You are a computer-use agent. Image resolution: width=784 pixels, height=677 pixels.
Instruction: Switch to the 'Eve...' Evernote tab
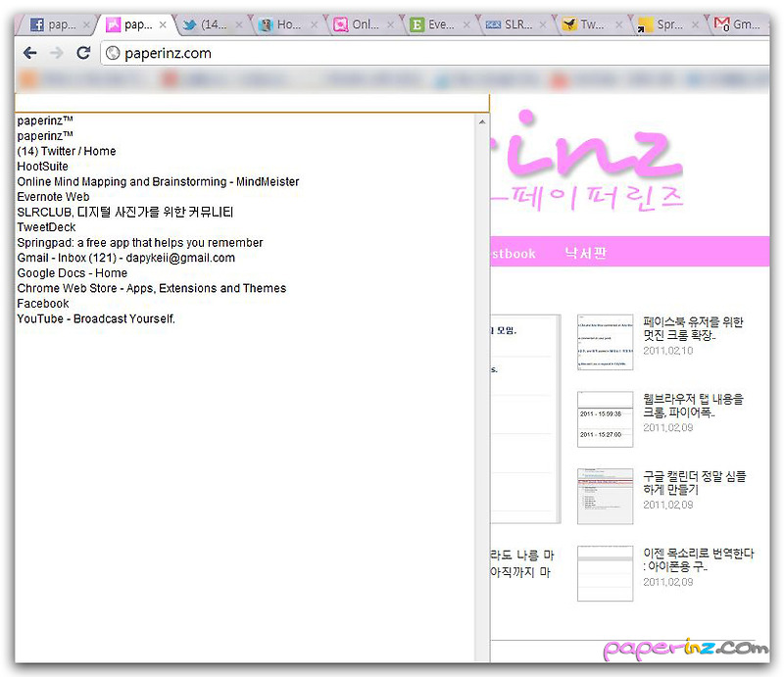pos(441,24)
